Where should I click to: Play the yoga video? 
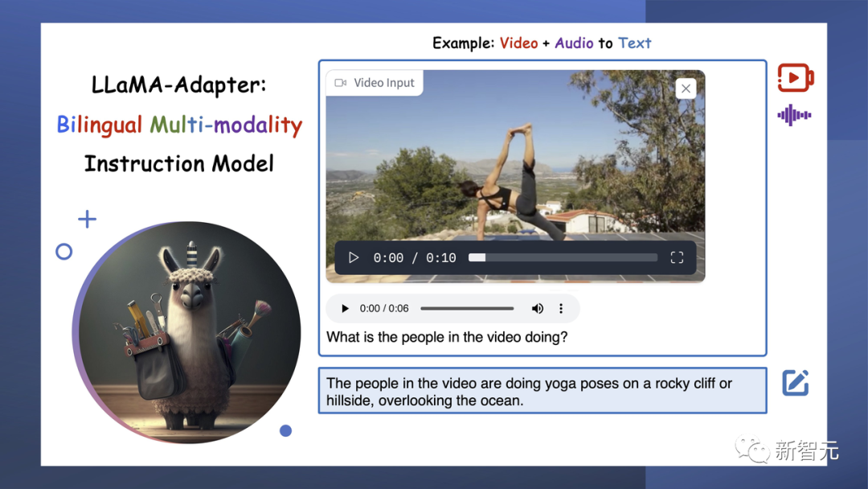coord(354,257)
